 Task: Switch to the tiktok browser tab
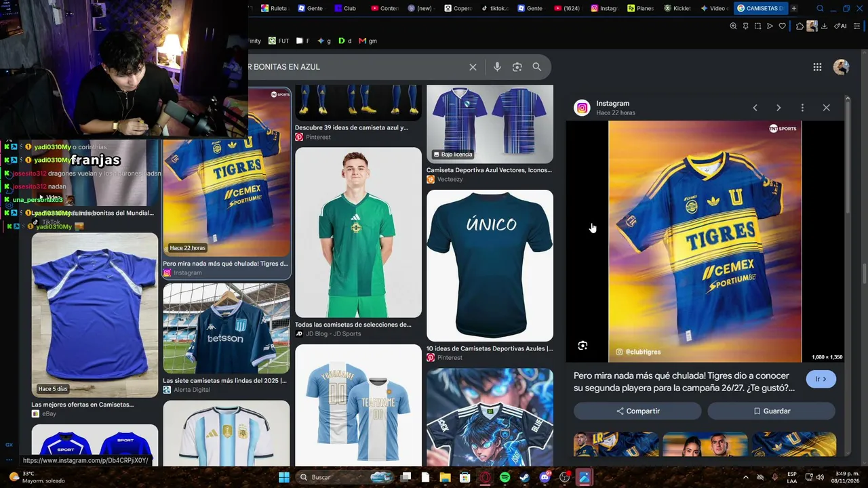[494, 8]
